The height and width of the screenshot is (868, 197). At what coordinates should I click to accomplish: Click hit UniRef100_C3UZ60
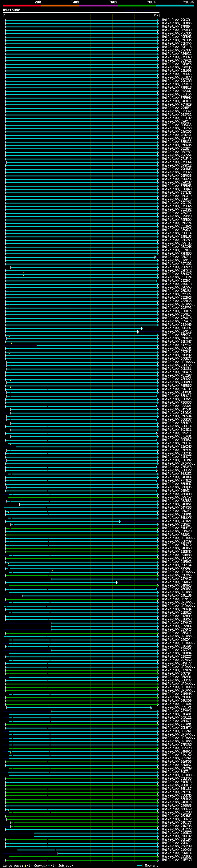pos(177,128)
